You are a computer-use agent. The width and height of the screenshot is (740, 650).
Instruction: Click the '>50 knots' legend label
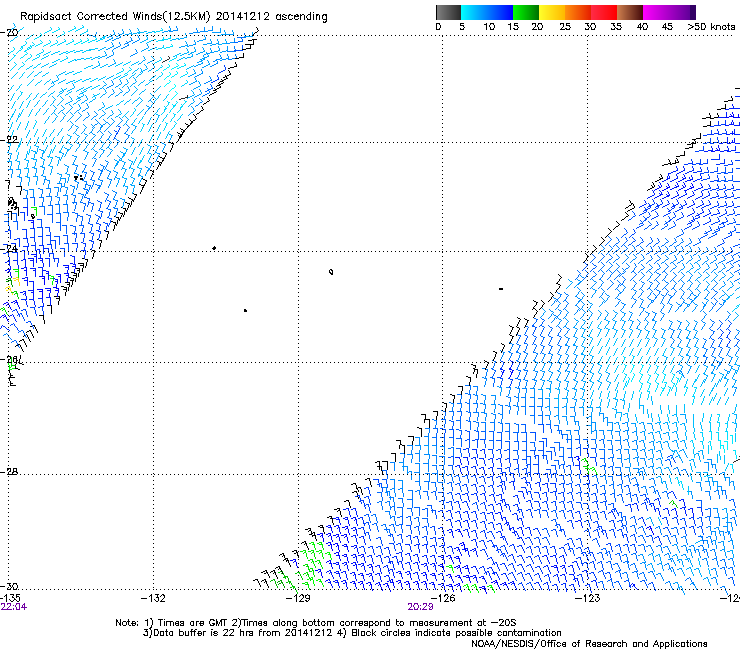[x=711, y=26]
